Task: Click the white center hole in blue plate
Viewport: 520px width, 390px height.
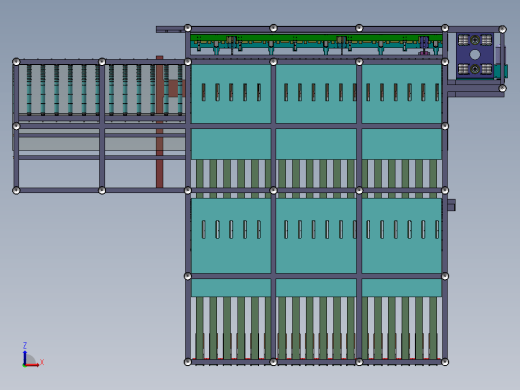Action: pyautogui.click(x=475, y=55)
